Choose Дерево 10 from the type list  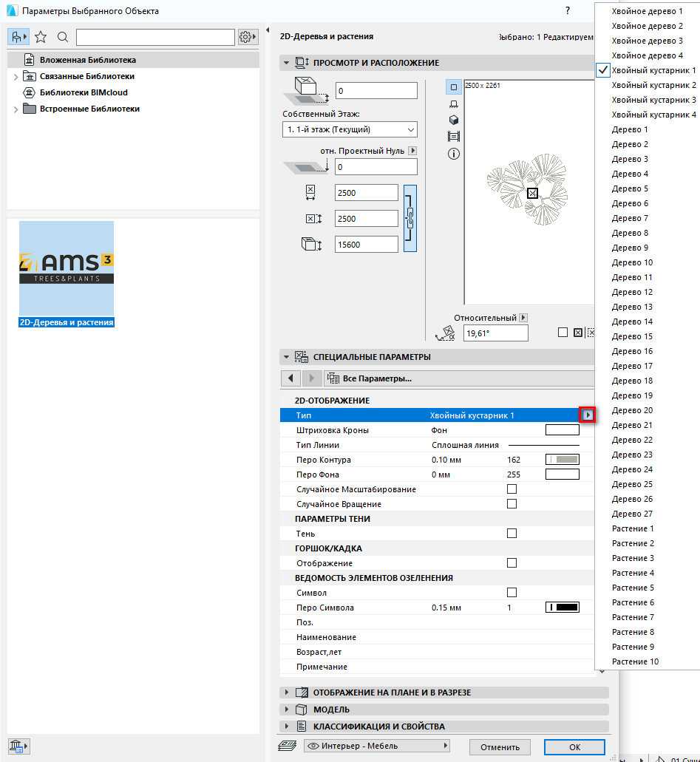[632, 262]
